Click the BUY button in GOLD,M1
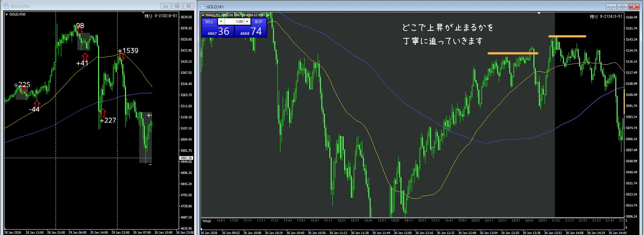This screenshot has width=644, height=235. (x=259, y=22)
